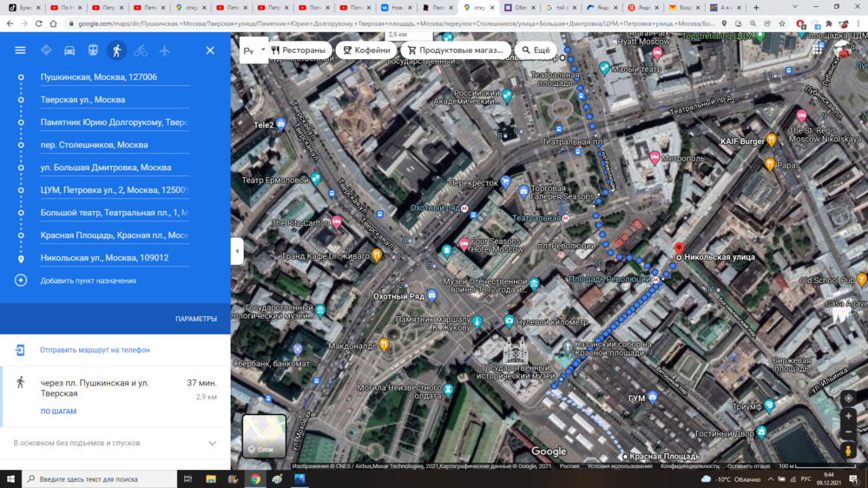Edit the пер. Столешников waypoint
This screenshot has width=868, height=488.
[115, 145]
